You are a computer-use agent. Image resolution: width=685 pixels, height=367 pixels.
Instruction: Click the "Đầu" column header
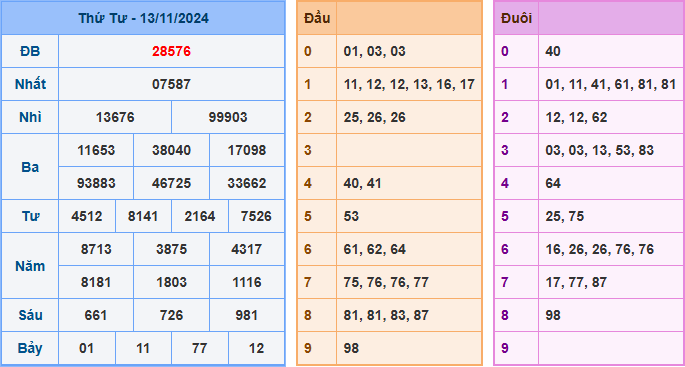click(x=317, y=18)
